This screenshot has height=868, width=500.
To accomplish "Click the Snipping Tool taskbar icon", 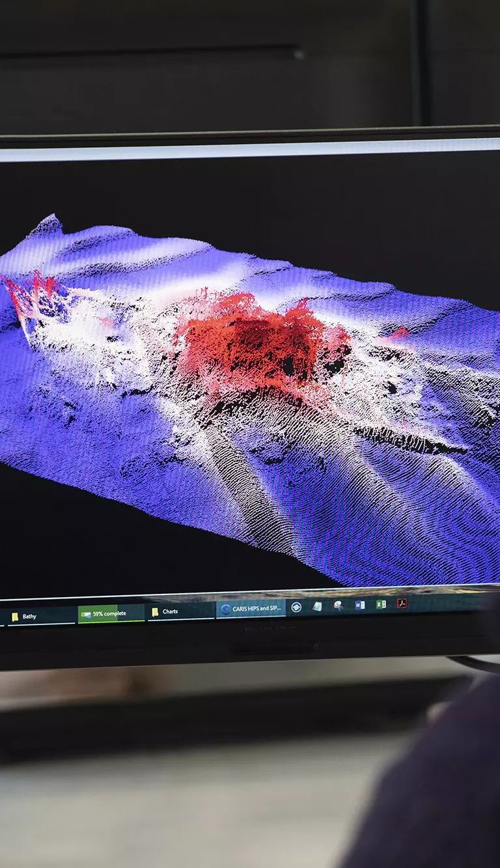I will pyautogui.click(x=339, y=606).
